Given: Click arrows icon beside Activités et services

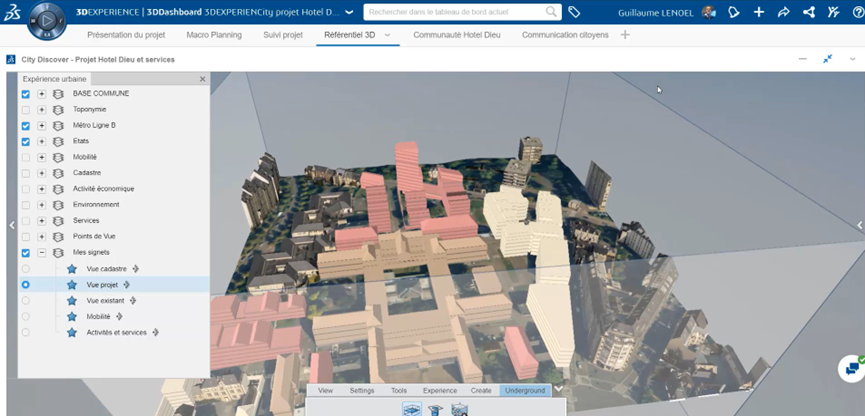Looking at the screenshot, I should pos(156,333).
